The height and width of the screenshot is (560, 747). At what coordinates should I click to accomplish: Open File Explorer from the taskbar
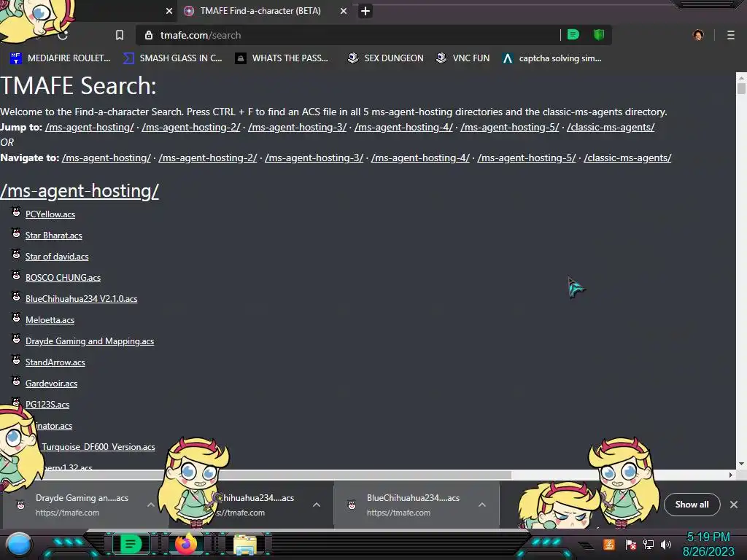[245, 545]
